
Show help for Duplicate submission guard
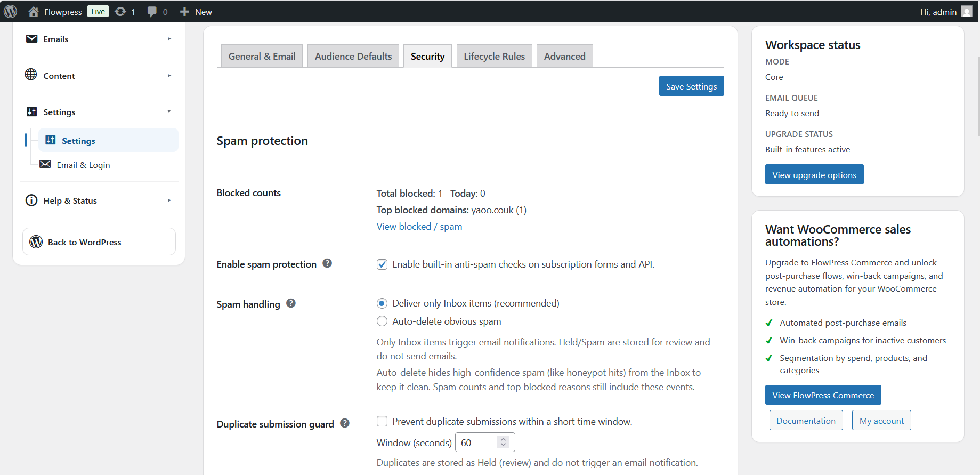345,423
